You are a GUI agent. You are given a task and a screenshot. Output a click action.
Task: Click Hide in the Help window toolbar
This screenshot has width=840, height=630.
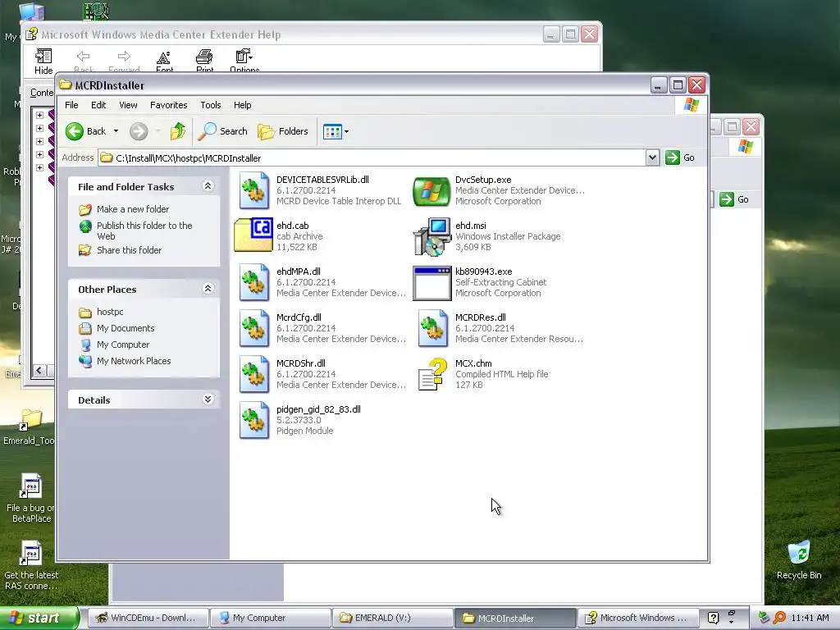click(43, 62)
